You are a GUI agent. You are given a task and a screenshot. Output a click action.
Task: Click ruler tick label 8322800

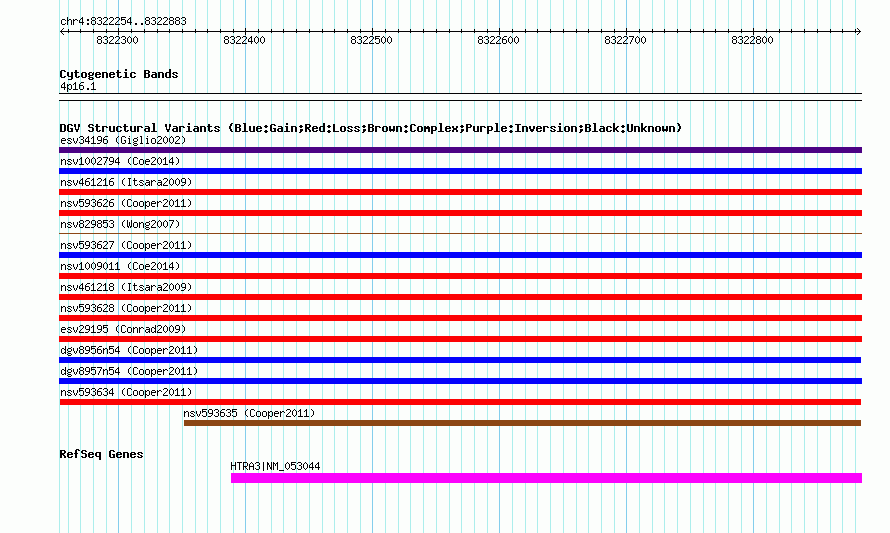coord(752,40)
